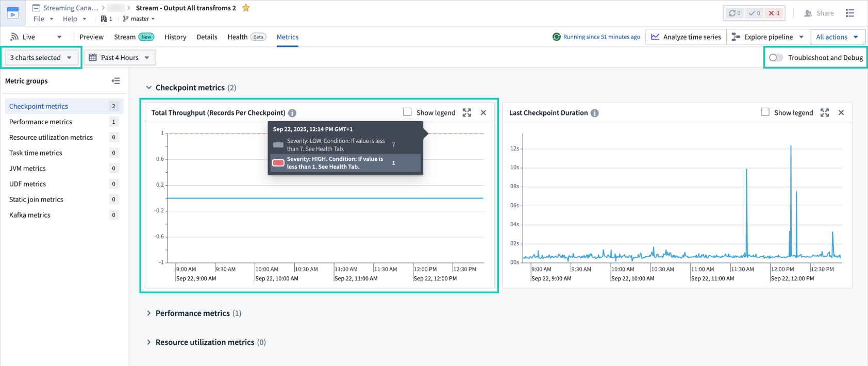868x366 pixels.
Task: Switch to the History tab
Action: (x=175, y=37)
